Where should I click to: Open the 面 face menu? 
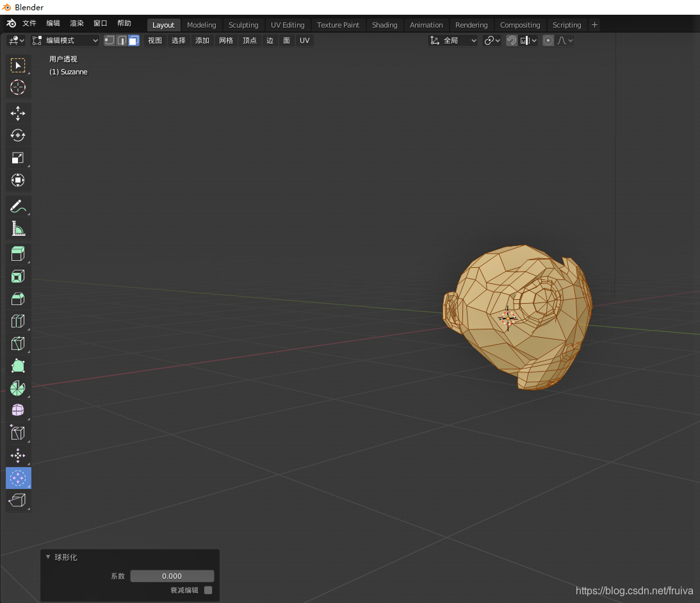[287, 40]
